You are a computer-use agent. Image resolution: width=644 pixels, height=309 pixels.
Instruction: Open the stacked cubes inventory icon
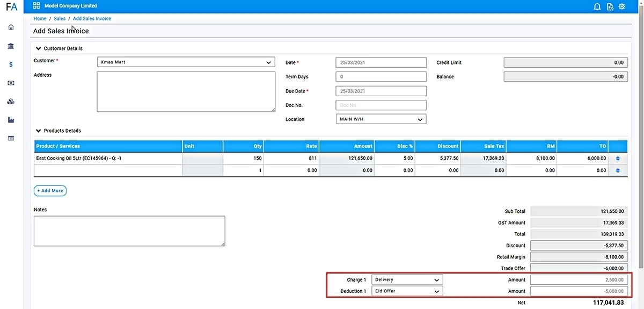[11, 102]
